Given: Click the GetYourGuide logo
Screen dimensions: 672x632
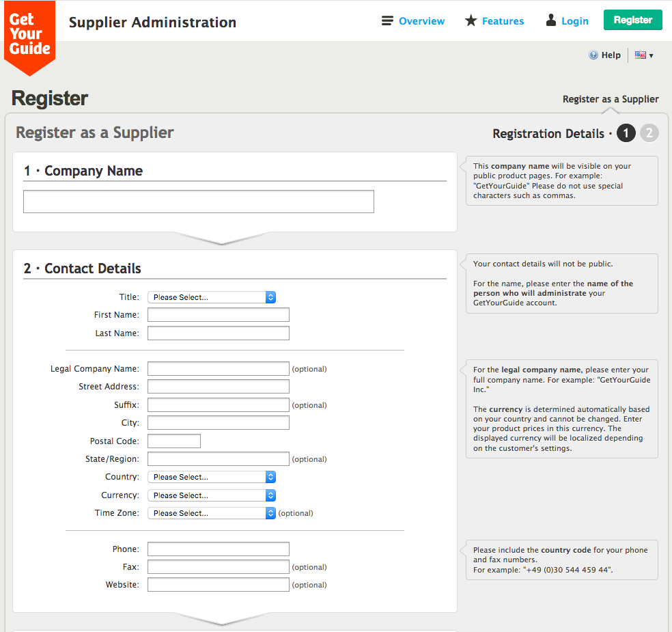Looking at the screenshot, I should click(x=29, y=36).
